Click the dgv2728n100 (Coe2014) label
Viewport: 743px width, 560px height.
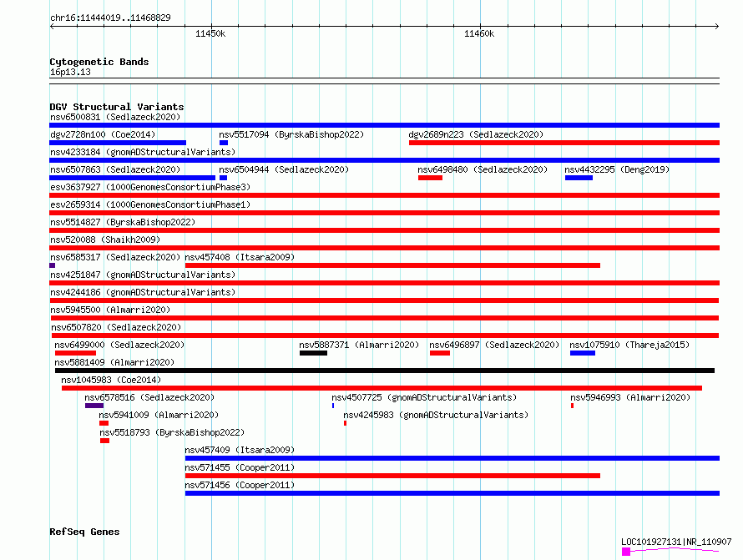[103, 134]
